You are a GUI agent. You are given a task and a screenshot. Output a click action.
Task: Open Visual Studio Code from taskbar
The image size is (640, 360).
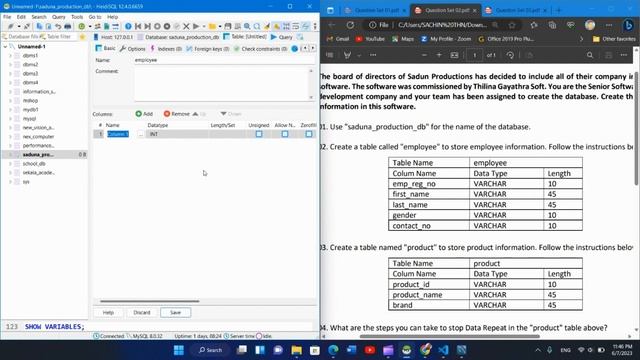point(443,350)
